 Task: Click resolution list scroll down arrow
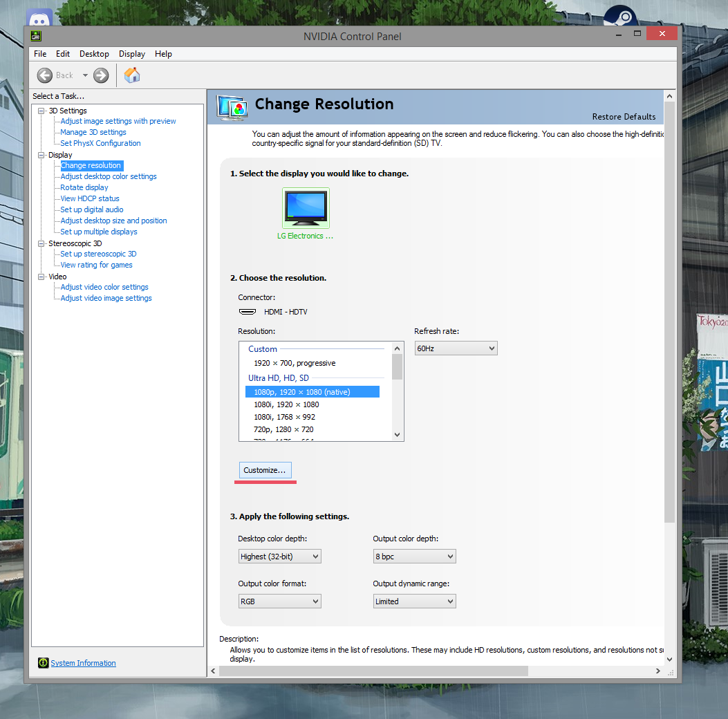tap(397, 435)
